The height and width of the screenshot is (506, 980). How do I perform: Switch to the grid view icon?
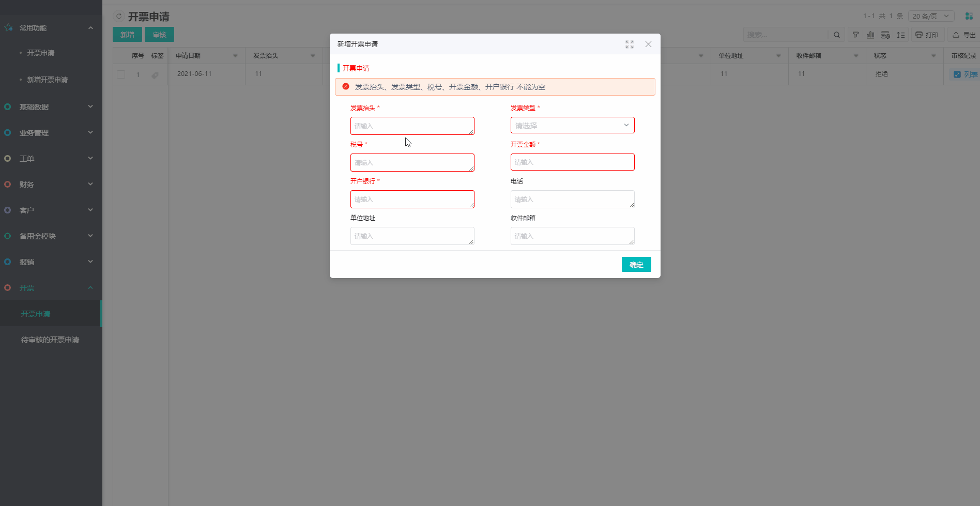(x=969, y=17)
